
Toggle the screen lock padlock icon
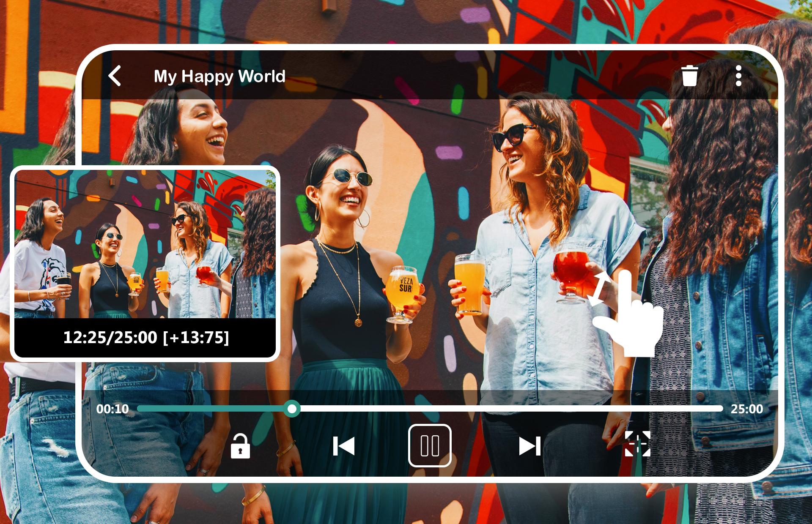[x=240, y=446]
